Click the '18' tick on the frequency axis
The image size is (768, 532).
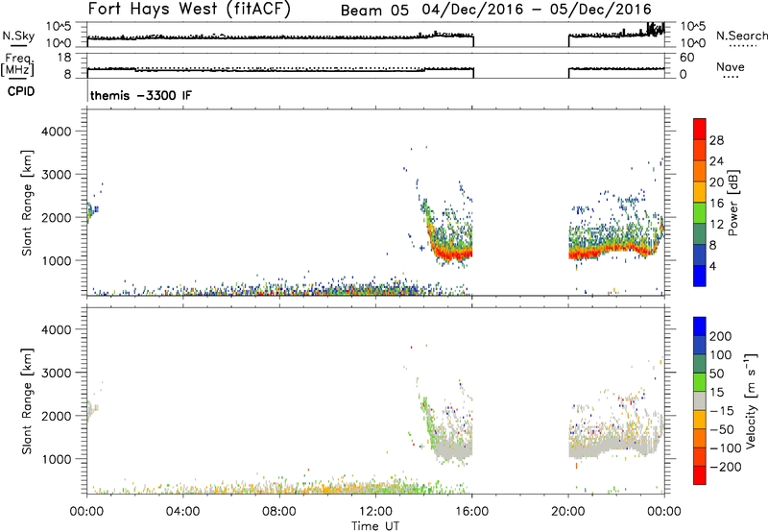[x=64, y=58]
